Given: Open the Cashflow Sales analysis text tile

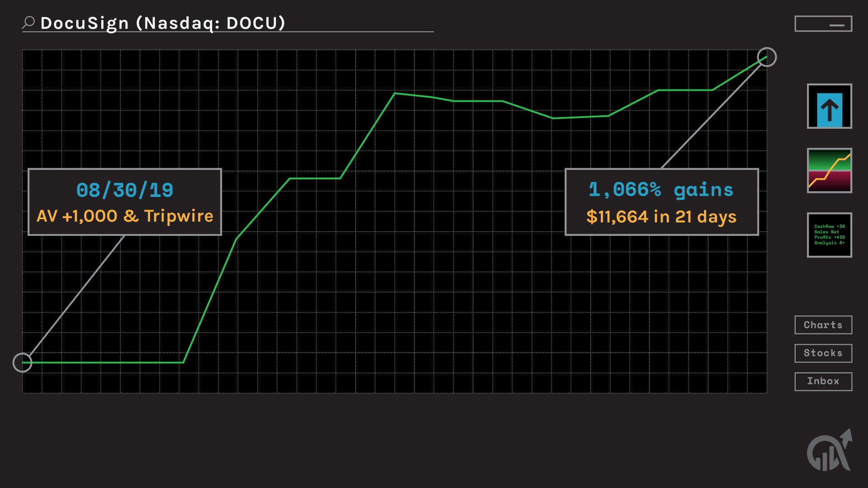Looking at the screenshot, I should coord(829,235).
